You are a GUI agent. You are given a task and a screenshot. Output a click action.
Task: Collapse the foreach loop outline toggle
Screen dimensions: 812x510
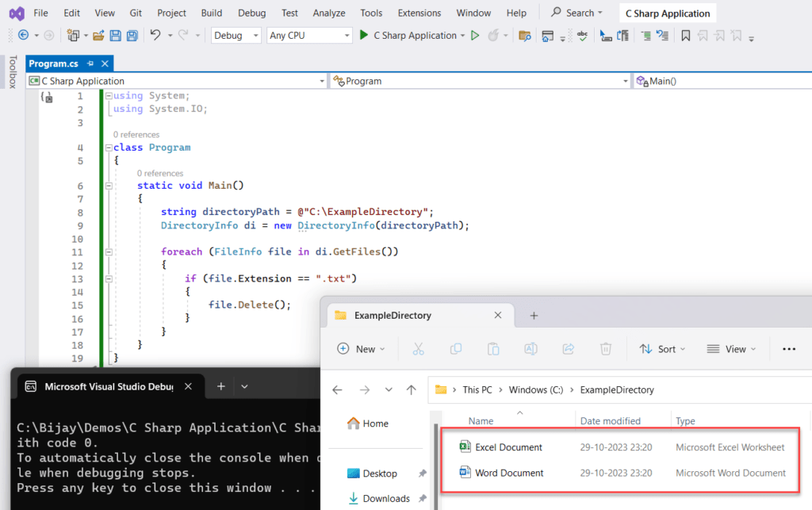pos(107,251)
